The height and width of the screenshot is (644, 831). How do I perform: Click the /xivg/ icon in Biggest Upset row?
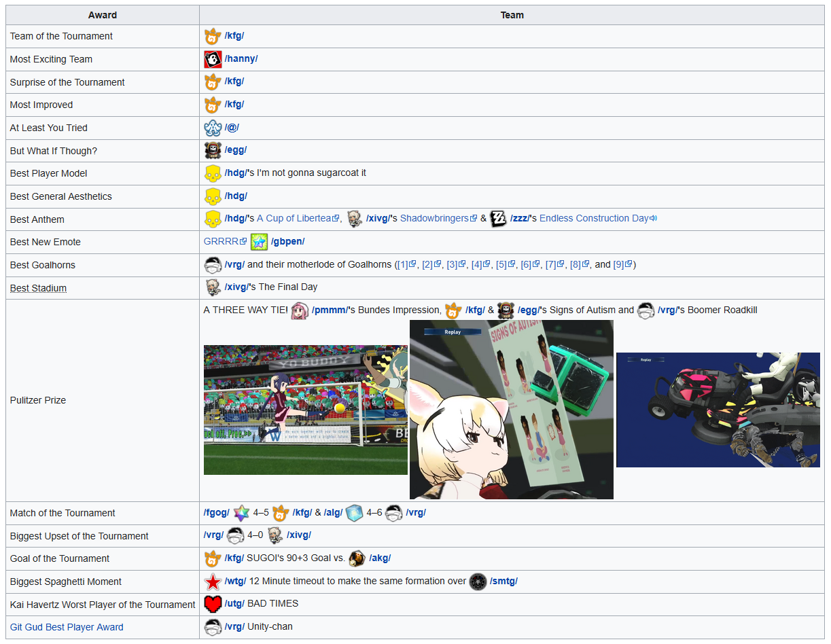(x=275, y=535)
